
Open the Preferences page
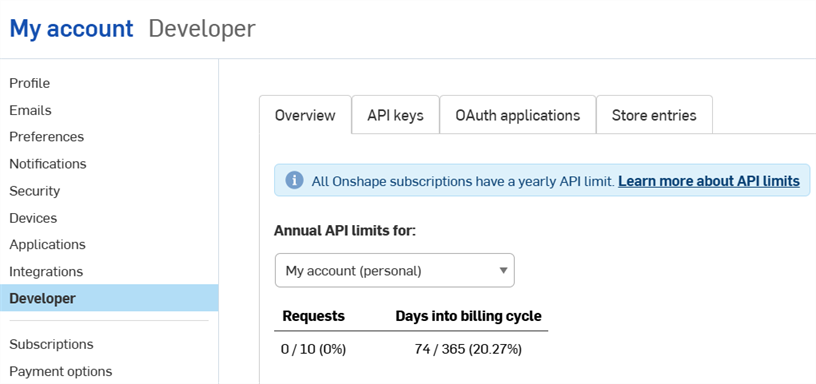(46, 137)
